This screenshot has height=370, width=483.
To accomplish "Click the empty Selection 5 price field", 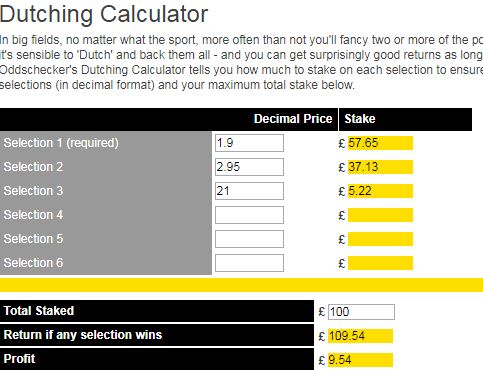I will (249, 239).
